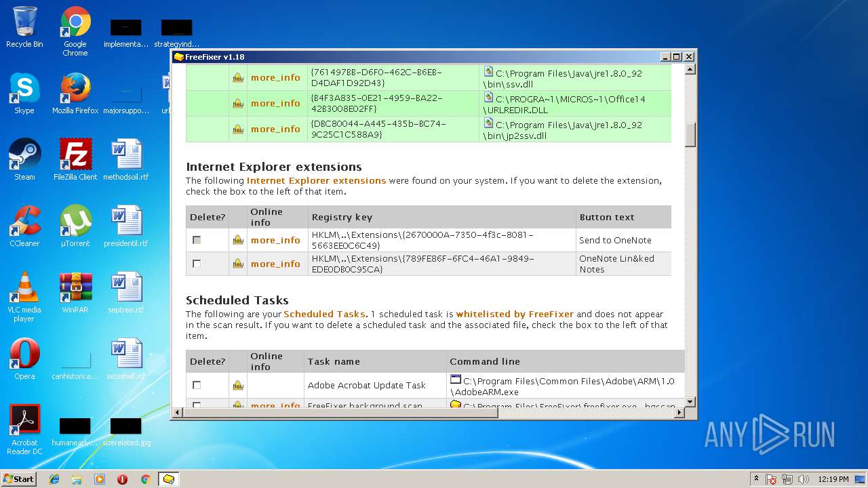Open more_info for OneNote Linked Notes extension
Image resolution: width=868 pixels, height=488 pixels.
coord(275,264)
